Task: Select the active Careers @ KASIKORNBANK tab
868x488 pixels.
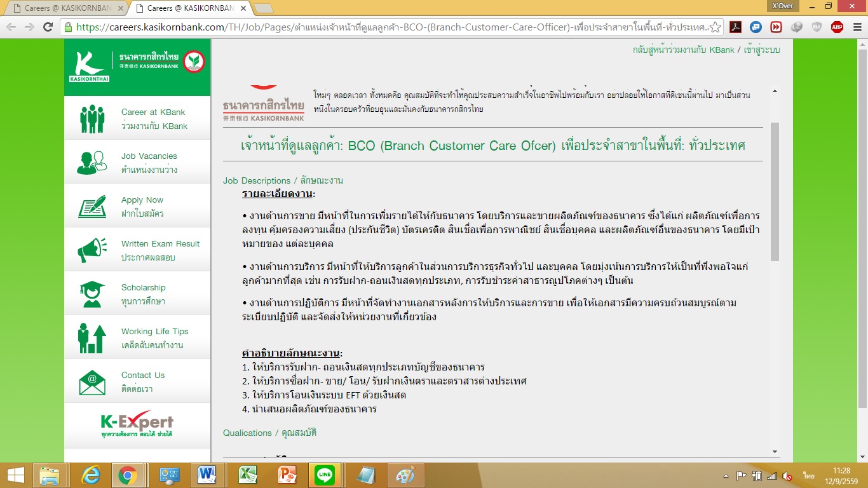Action: coord(191,8)
